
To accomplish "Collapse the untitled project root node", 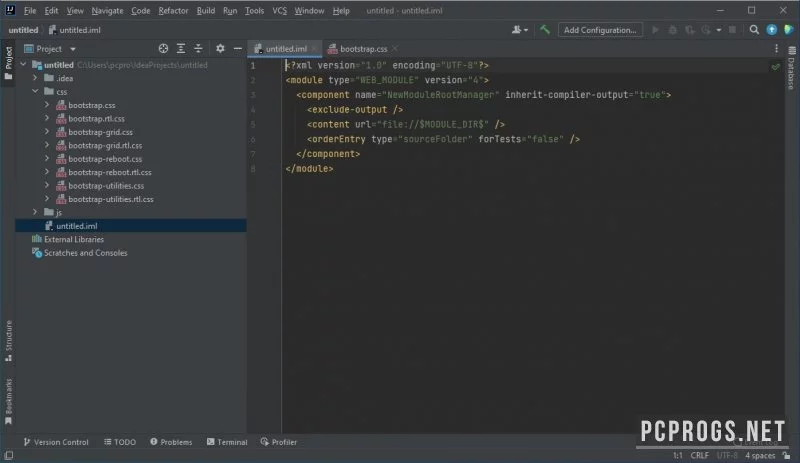I will pos(23,65).
